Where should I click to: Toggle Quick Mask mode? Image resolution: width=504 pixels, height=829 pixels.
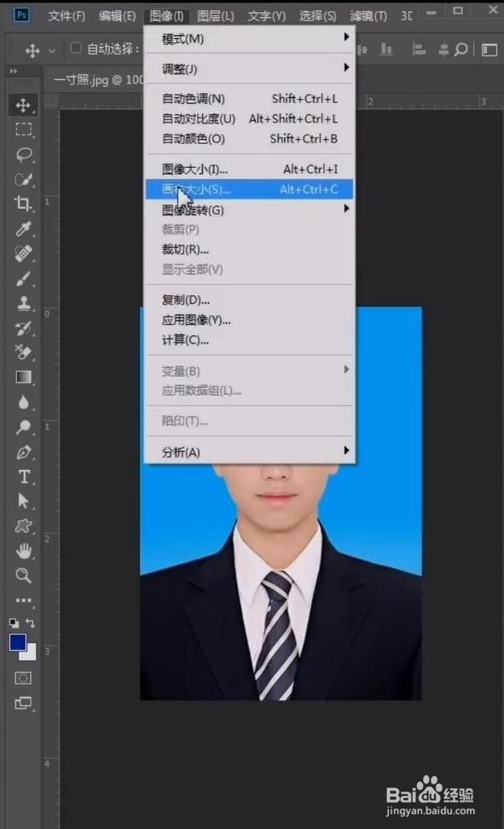click(23, 678)
